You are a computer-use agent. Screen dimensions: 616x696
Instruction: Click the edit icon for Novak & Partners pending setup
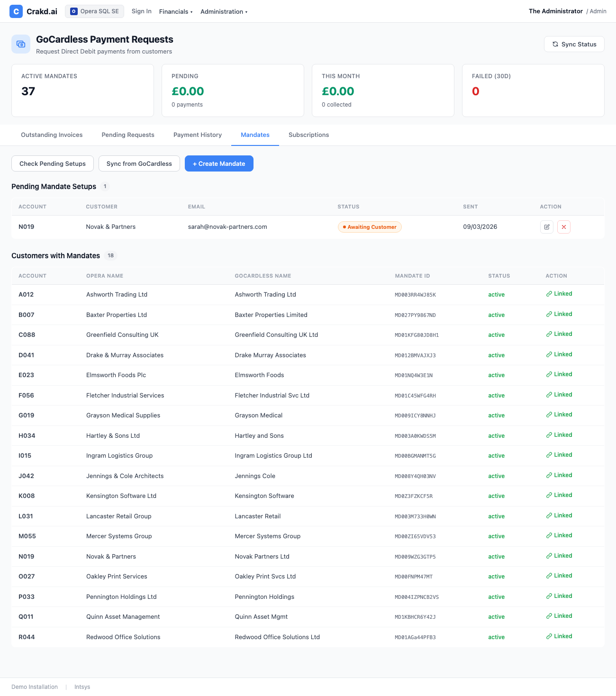(x=546, y=227)
